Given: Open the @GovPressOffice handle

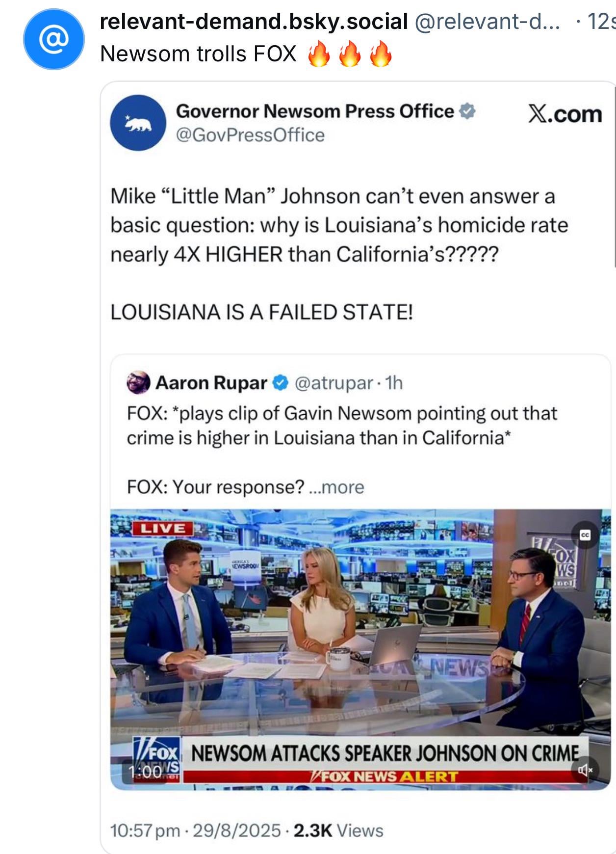Looking at the screenshot, I should 250,135.
